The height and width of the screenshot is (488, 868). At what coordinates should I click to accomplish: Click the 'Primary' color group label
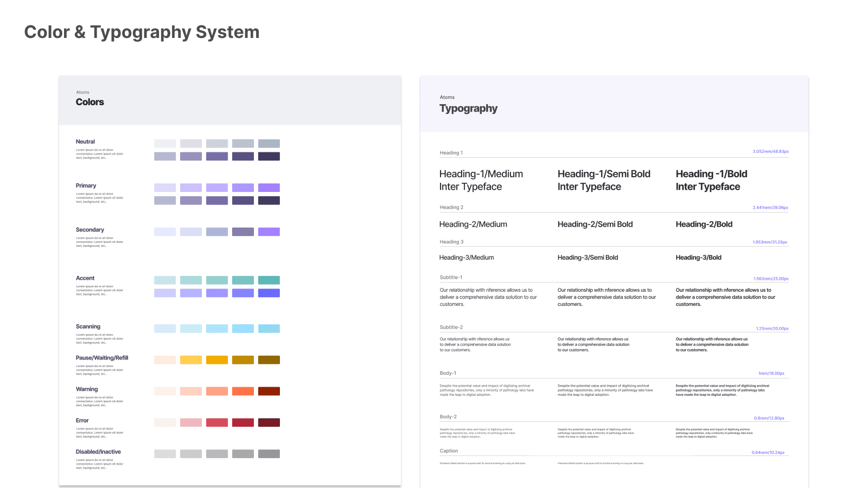pyautogui.click(x=86, y=185)
